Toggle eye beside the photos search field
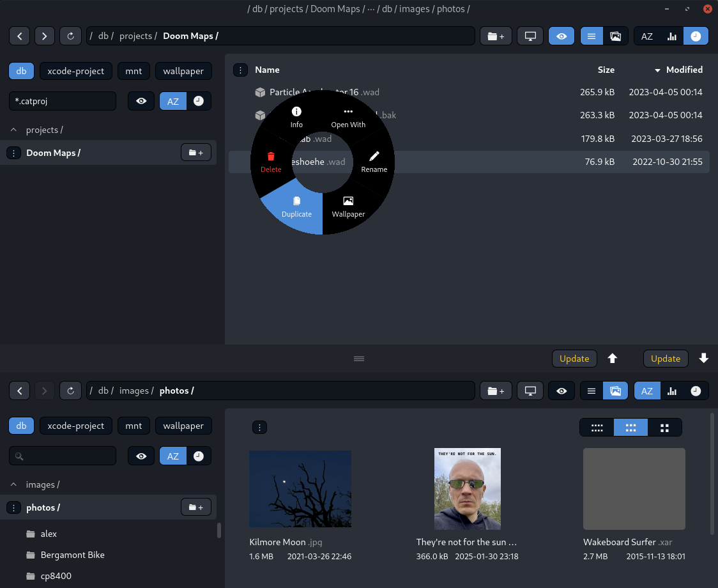Viewport: 718px width, 588px height. pyautogui.click(x=141, y=456)
